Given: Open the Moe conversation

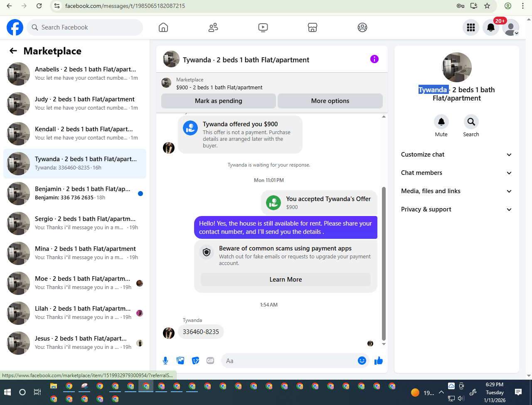Looking at the screenshot, I should (x=75, y=283).
